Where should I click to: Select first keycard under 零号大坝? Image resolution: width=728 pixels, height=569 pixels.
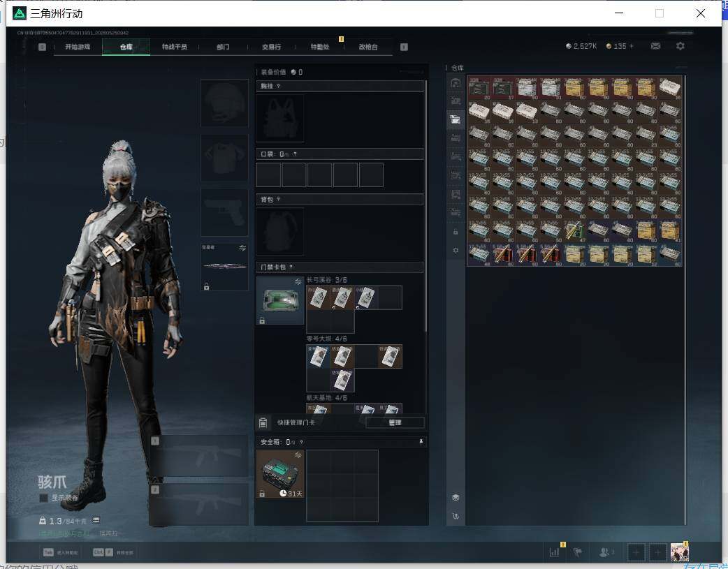click(x=319, y=357)
